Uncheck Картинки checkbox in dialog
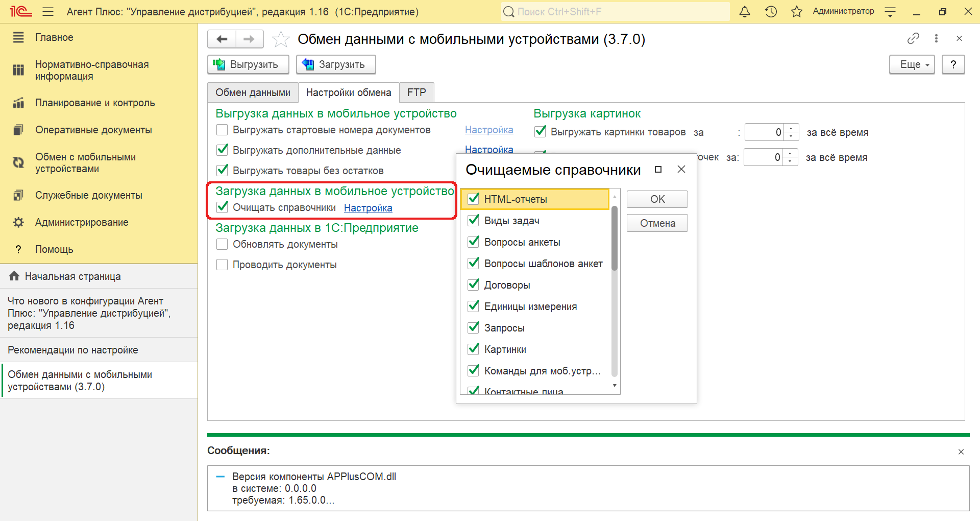980x521 pixels. pos(474,349)
